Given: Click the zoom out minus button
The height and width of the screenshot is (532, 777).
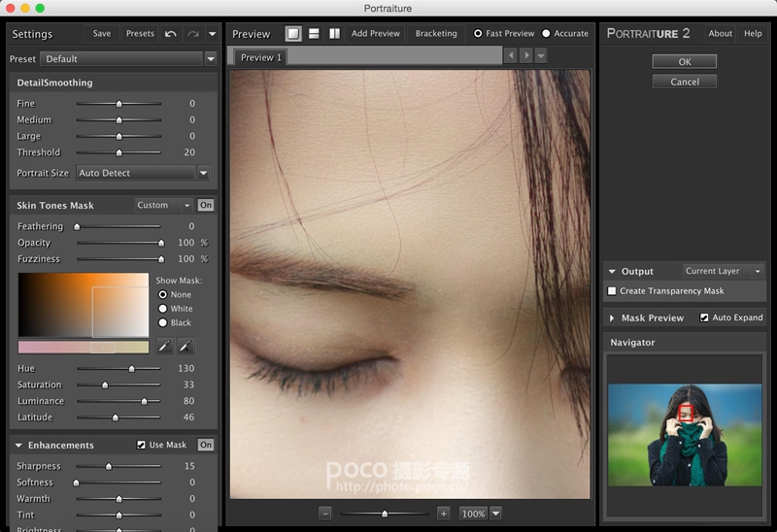Looking at the screenshot, I should point(324,513).
